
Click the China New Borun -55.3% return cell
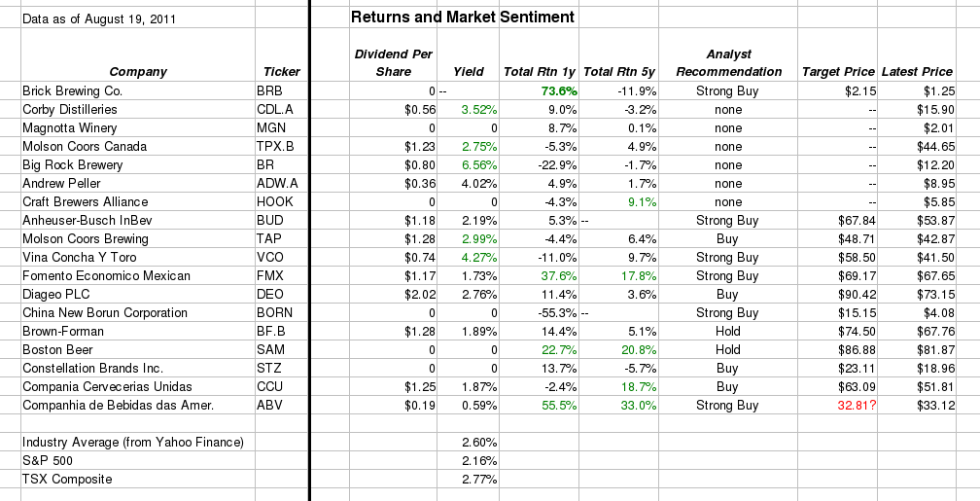pyautogui.click(x=557, y=313)
